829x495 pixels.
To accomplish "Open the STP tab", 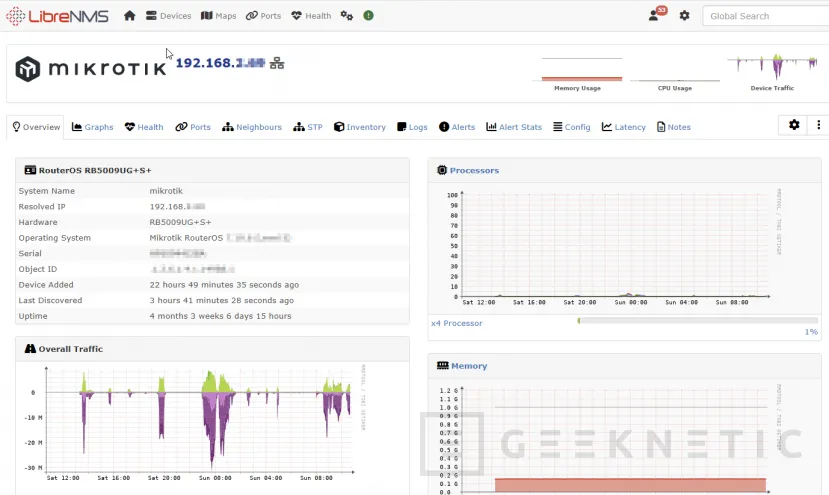I will click(308, 127).
